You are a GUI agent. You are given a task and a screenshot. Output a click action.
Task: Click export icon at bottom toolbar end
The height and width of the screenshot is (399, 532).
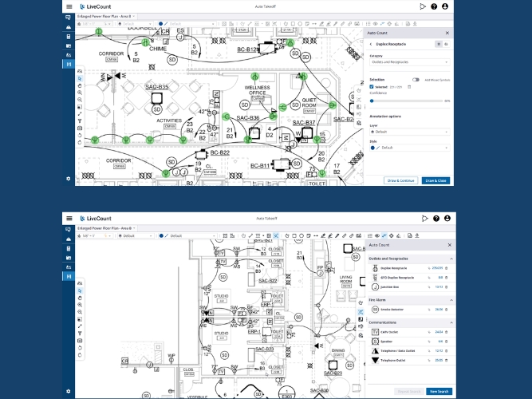[x=417, y=235]
